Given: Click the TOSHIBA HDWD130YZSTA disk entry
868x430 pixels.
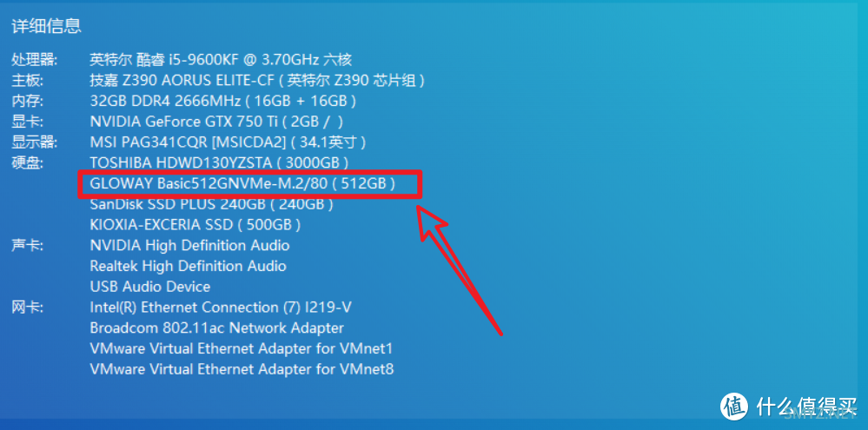Looking at the screenshot, I should (219, 162).
